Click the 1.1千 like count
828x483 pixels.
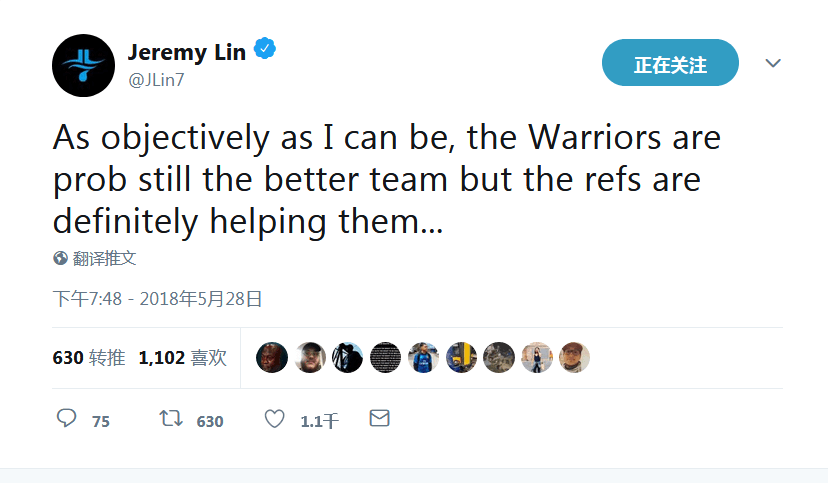tap(319, 422)
